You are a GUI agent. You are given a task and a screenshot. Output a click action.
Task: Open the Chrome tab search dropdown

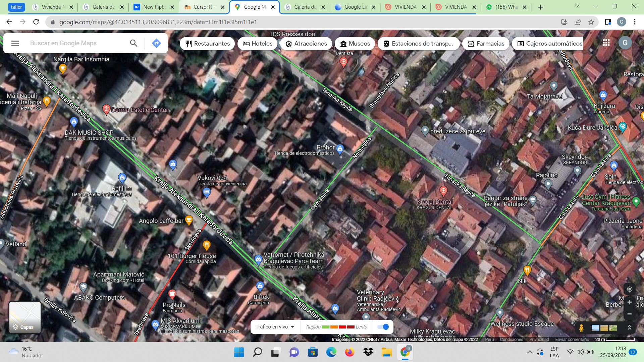[x=577, y=7]
